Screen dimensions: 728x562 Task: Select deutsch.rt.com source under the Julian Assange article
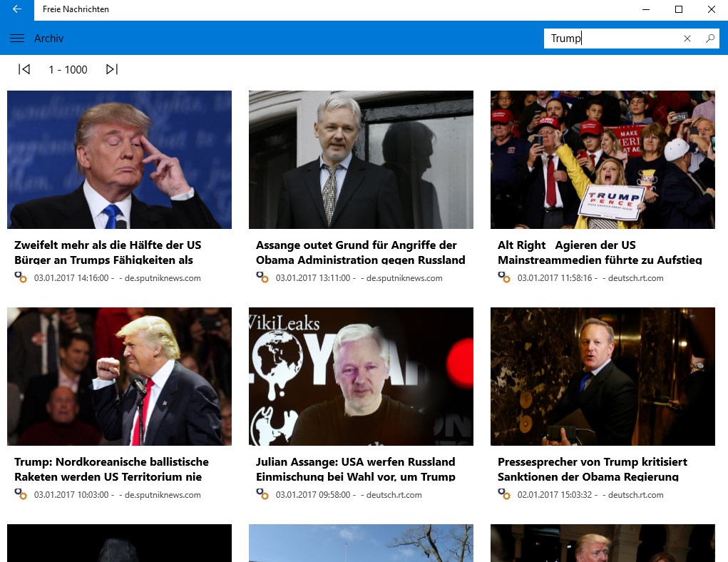[x=394, y=495]
